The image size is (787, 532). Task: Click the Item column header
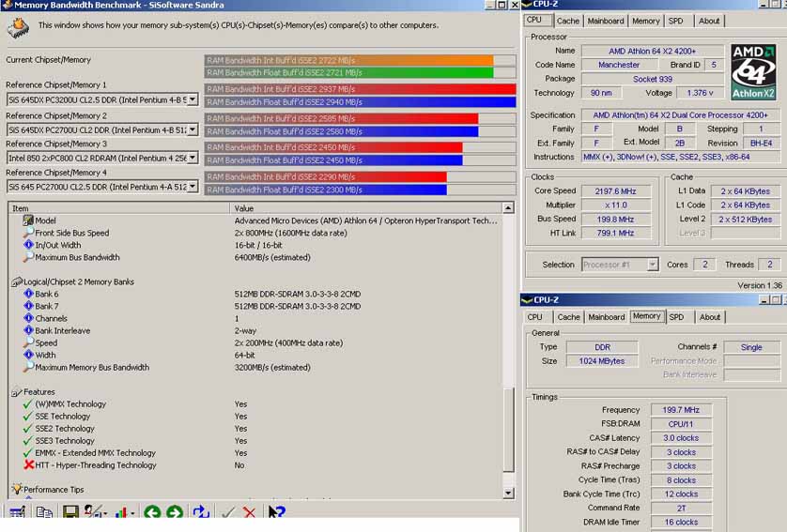[119, 208]
